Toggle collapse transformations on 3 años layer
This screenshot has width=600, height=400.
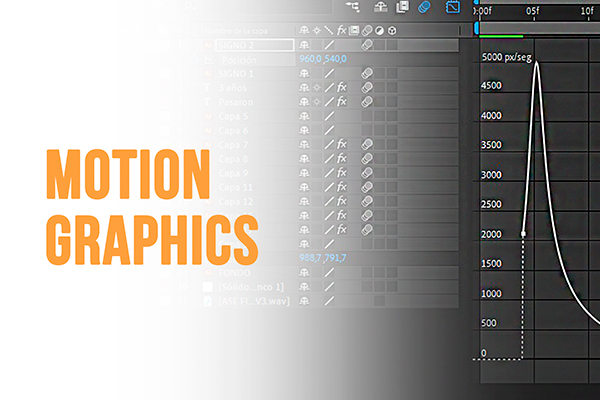317,88
